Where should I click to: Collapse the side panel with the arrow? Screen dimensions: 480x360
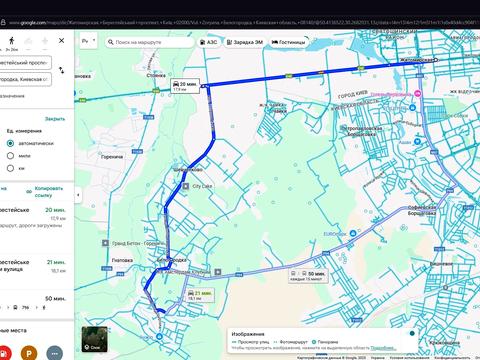78,195
